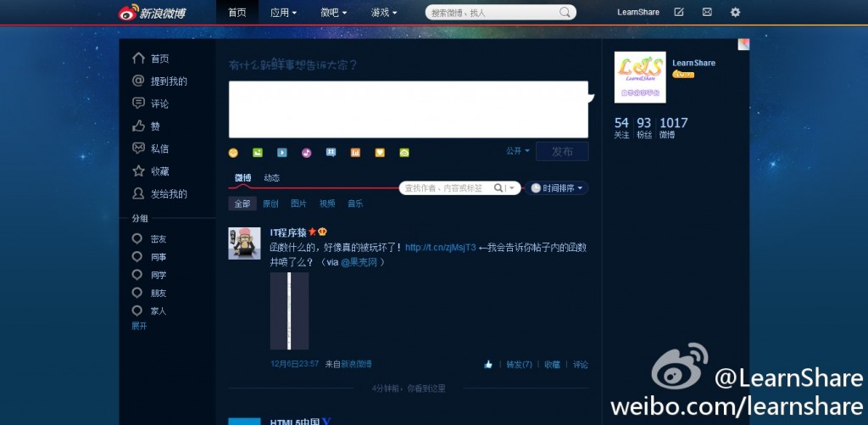Select the 视频 filter tab
This screenshot has width=868, height=425.
tap(326, 204)
